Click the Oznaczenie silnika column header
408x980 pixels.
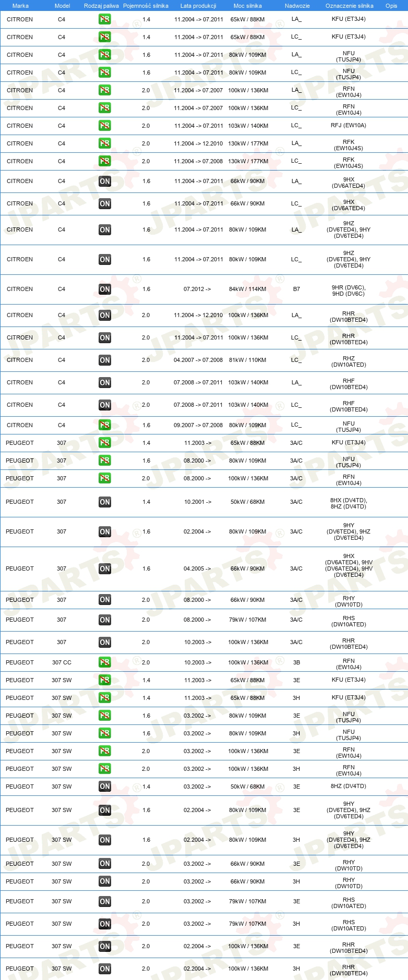[350, 6]
